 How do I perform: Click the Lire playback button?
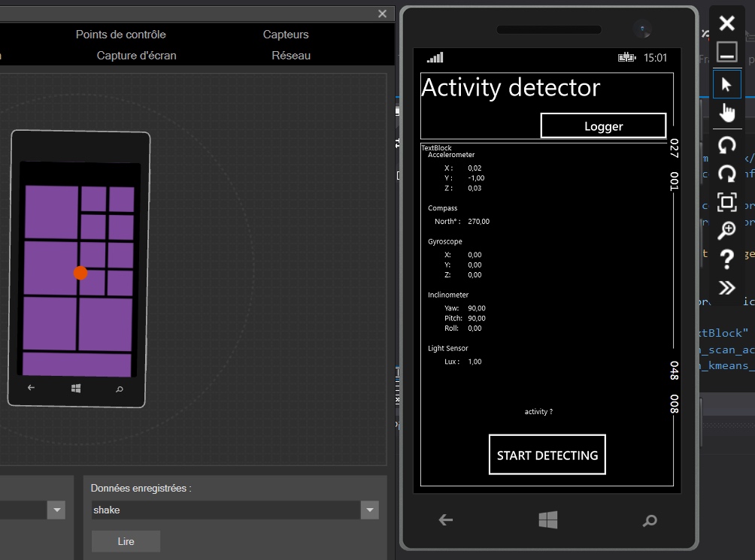[126, 541]
